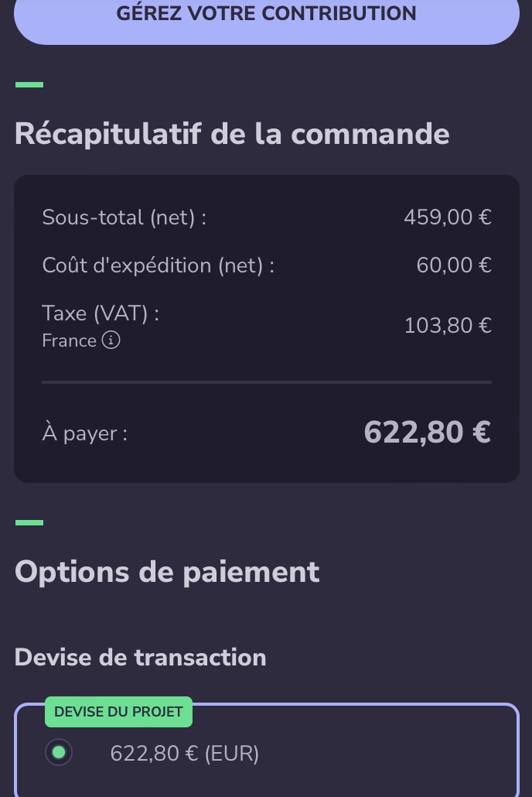Click the Taxe (VAT) label
Image resolution: width=532 pixels, height=797 pixels.
(x=101, y=313)
